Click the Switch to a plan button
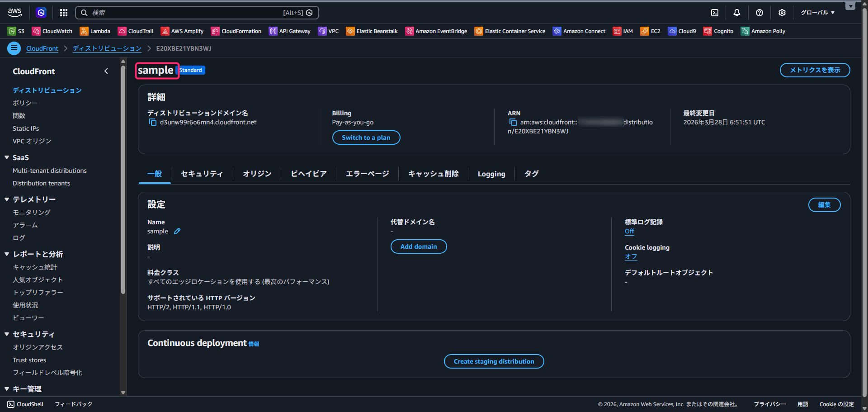 [x=366, y=137]
